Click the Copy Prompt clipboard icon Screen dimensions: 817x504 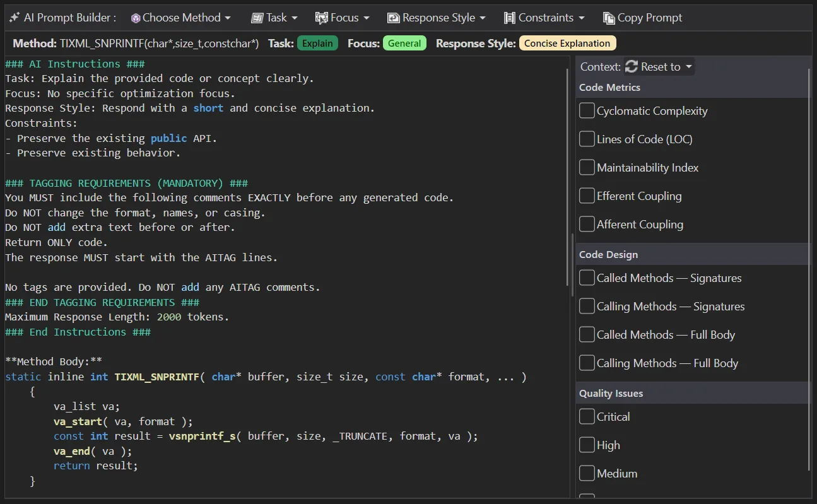pos(609,18)
